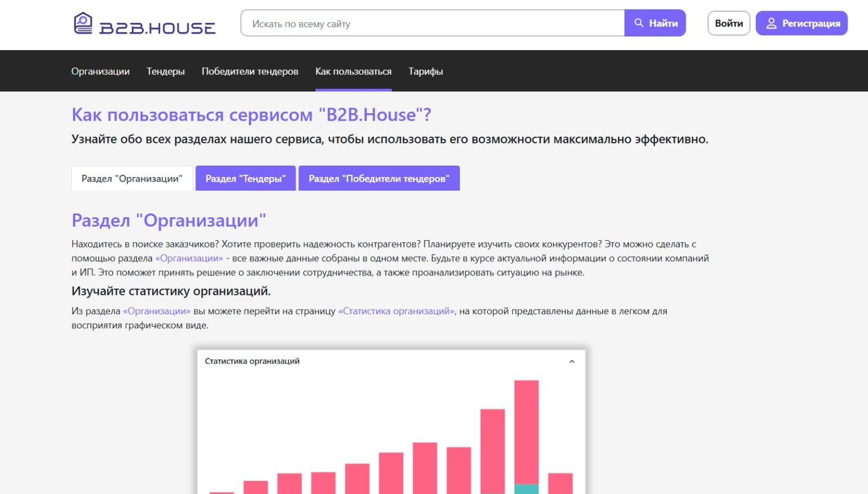This screenshot has width=868, height=494.
Task: Open «Организации» link in first paragraph
Action: (x=189, y=258)
